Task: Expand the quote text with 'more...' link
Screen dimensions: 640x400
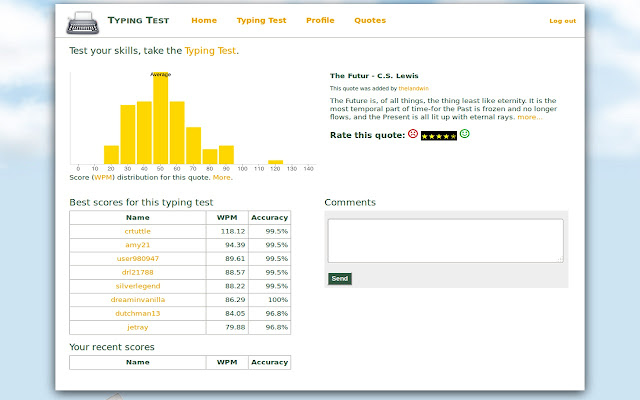Action: [x=530, y=117]
